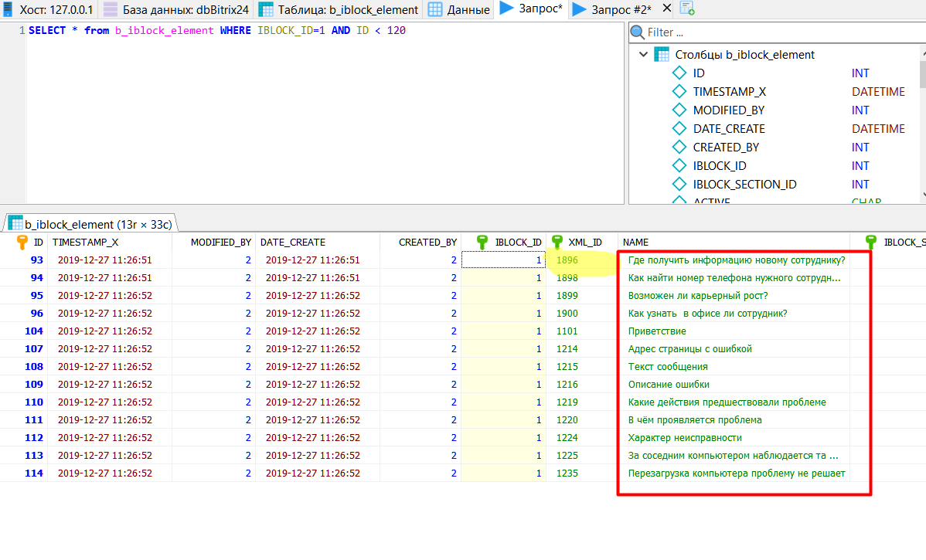Switch to База данных: dbBitrix24 tab
The image size is (926, 560).
175,9
